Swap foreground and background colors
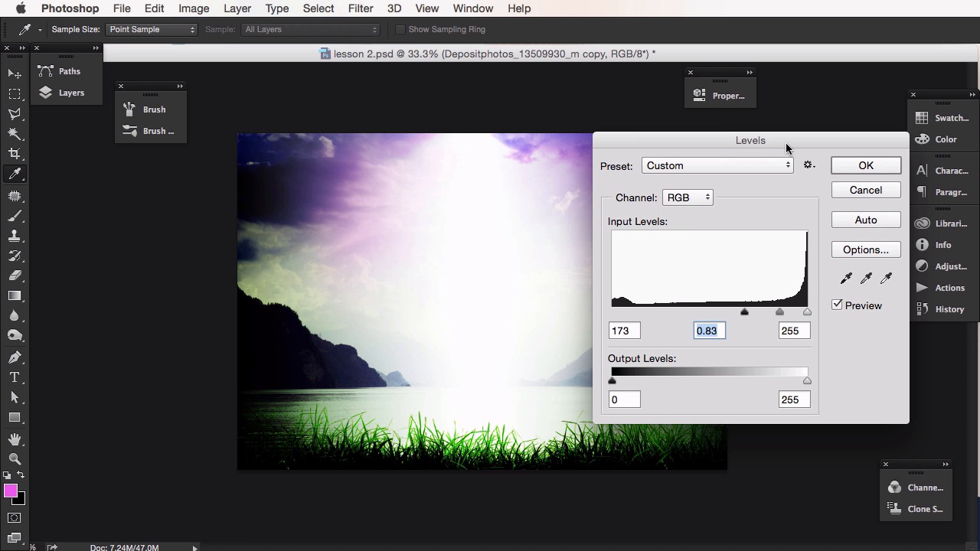The height and width of the screenshot is (551, 980). [x=21, y=475]
